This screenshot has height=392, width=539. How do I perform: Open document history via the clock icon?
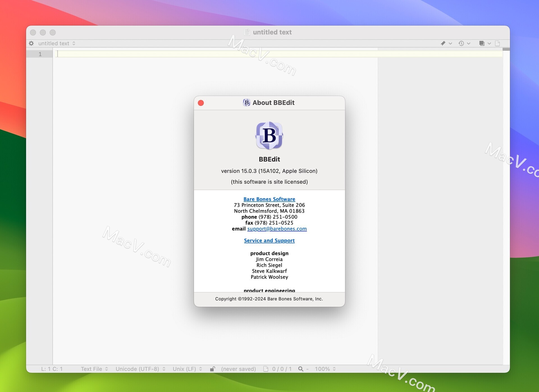click(462, 43)
